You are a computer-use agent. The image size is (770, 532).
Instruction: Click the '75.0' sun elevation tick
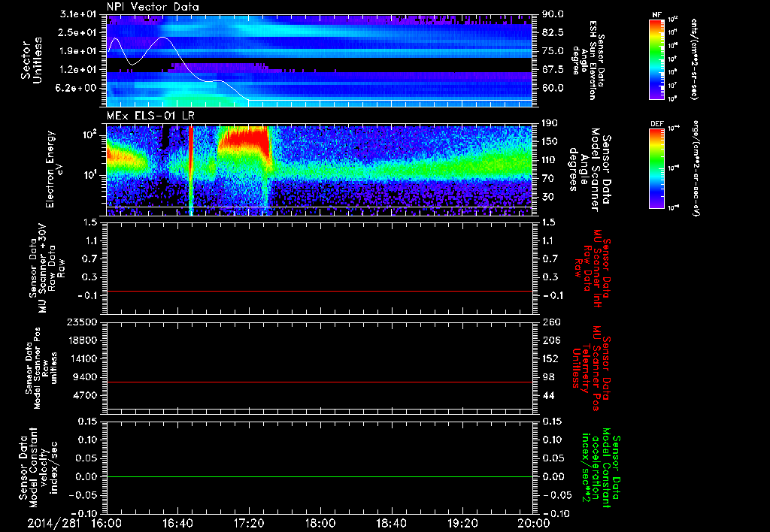click(553, 51)
